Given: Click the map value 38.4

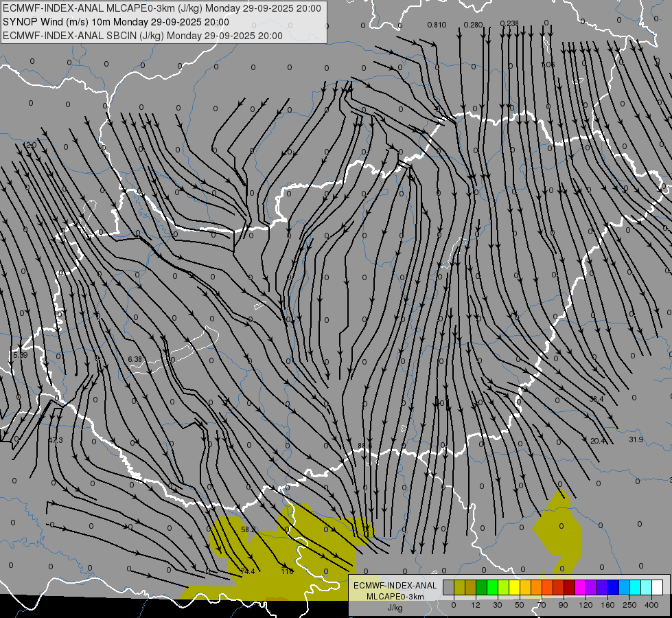Looking at the screenshot, I should [596, 399].
